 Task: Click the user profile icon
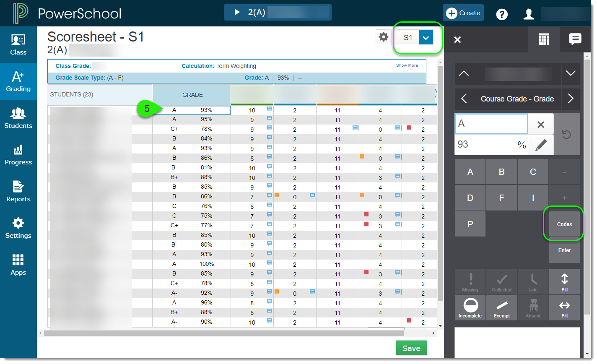pos(529,14)
